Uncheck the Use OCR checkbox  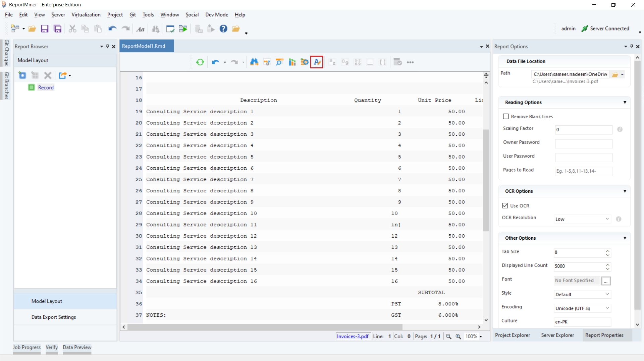(x=505, y=205)
